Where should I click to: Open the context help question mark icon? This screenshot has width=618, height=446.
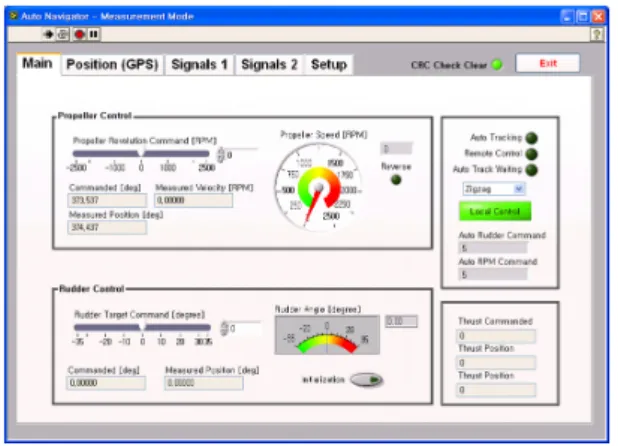pos(597,34)
